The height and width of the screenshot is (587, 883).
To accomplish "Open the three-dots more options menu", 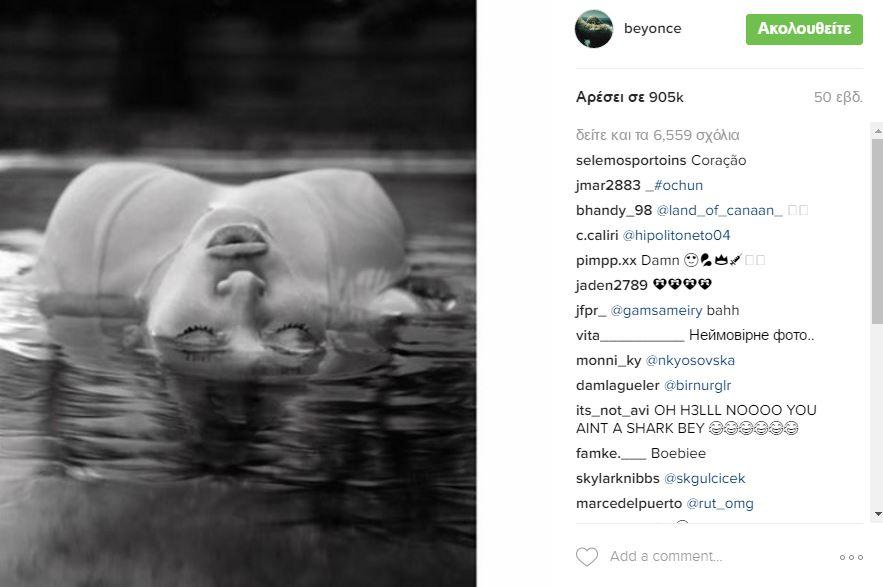I will point(851,557).
